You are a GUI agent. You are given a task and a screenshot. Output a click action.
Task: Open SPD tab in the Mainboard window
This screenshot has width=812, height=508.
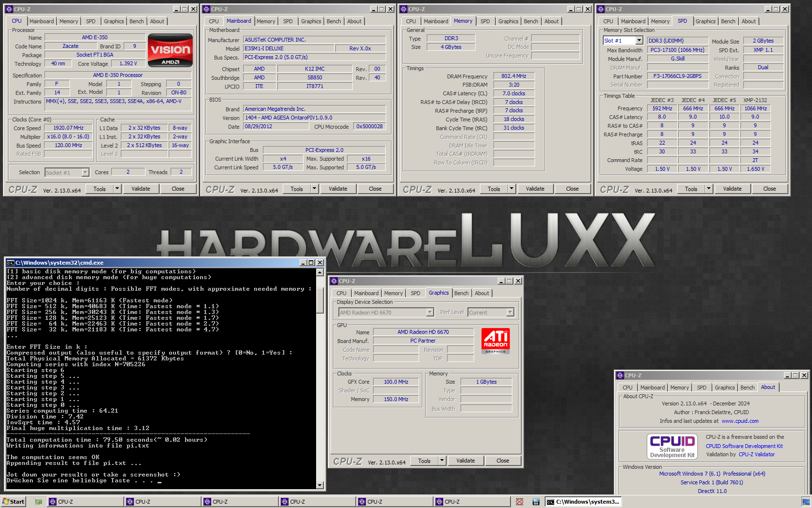[288, 21]
